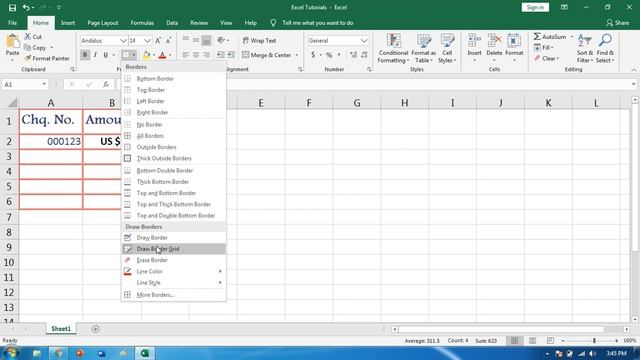Apply Percent Style format
The width and height of the screenshot is (640, 360).
[x=329, y=55]
